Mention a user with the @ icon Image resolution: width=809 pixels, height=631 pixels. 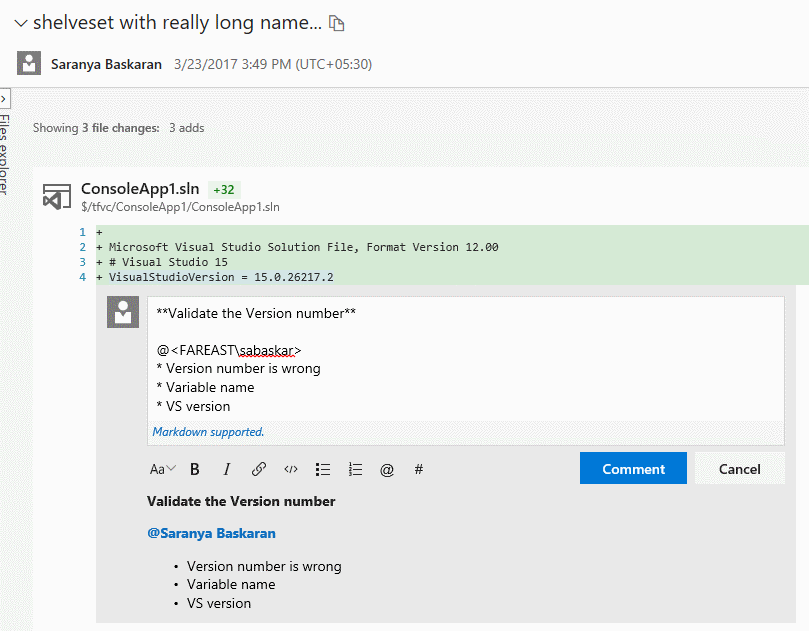point(387,468)
